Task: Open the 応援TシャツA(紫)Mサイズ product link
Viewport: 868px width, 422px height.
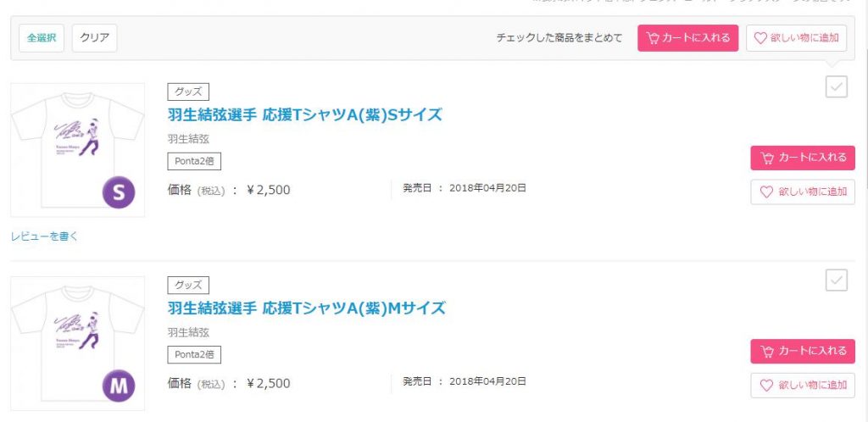Action: 306,308
